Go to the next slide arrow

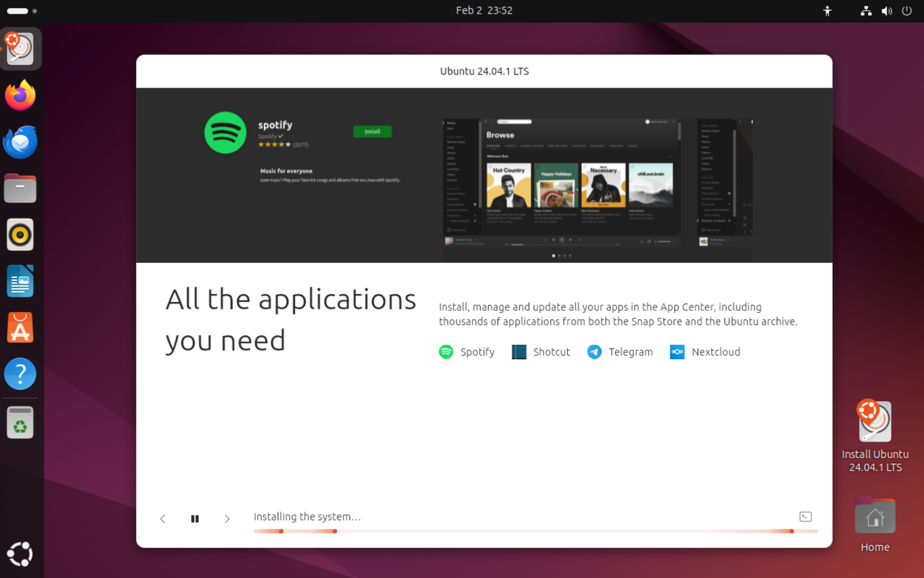pos(227,518)
